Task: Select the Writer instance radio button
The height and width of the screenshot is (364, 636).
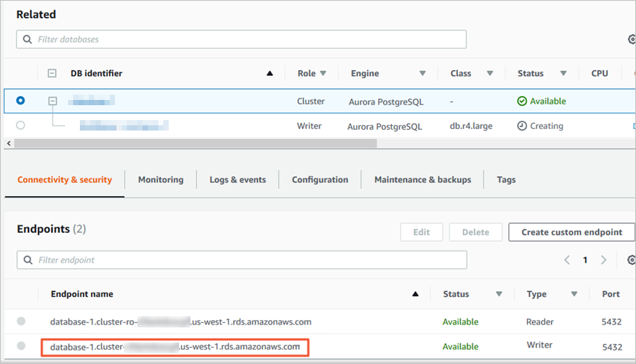Action: pyautogui.click(x=20, y=125)
